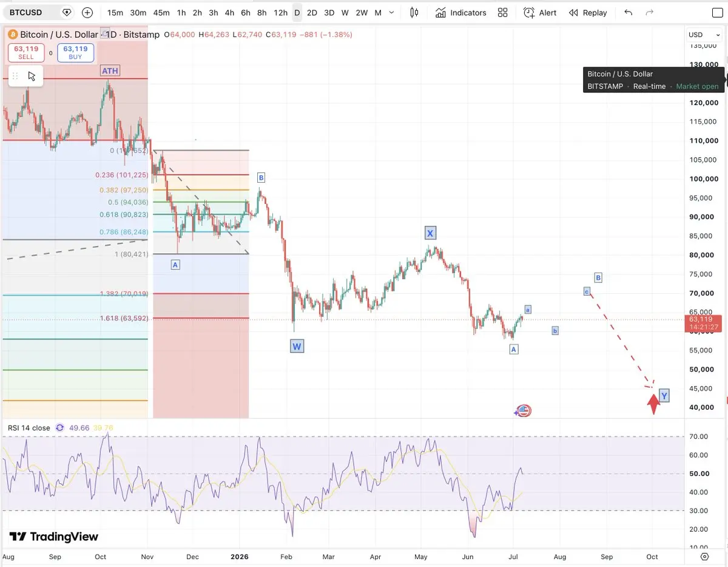Undo the last chart action

click(628, 12)
